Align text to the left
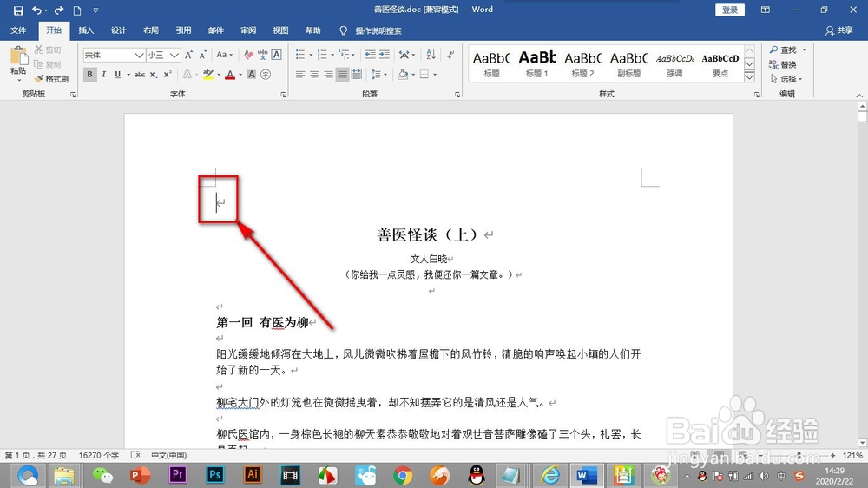The height and width of the screenshot is (488, 868). coord(300,74)
